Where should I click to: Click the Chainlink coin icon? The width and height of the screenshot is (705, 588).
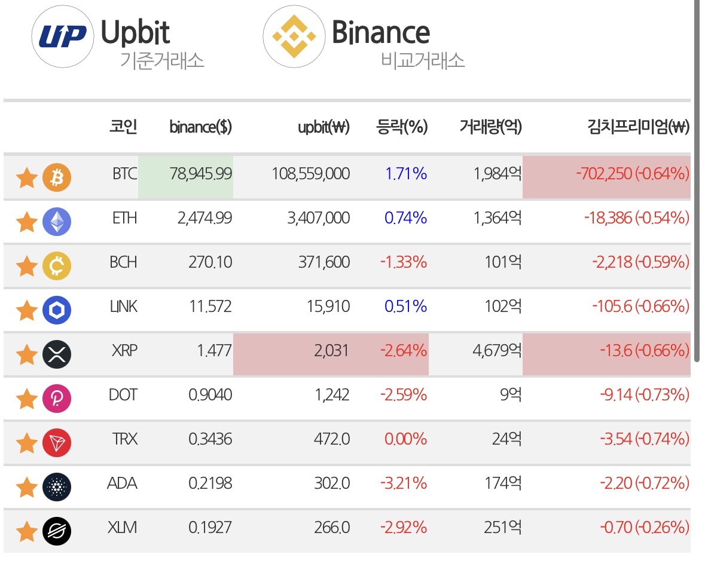tap(57, 310)
